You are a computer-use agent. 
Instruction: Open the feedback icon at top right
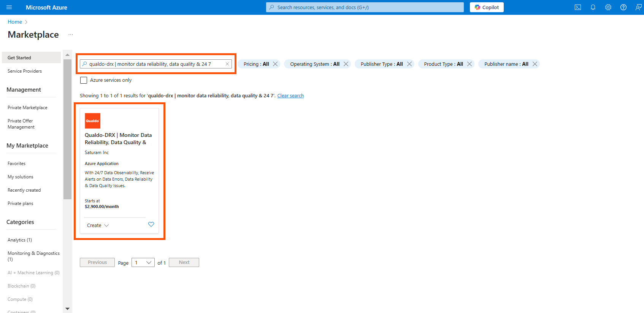coord(638,7)
